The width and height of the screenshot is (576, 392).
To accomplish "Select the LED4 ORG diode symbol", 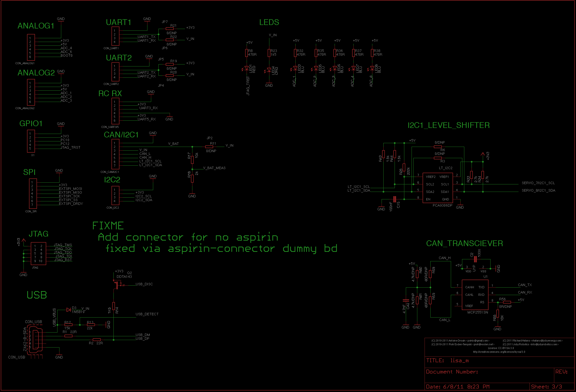I will click(x=269, y=70).
